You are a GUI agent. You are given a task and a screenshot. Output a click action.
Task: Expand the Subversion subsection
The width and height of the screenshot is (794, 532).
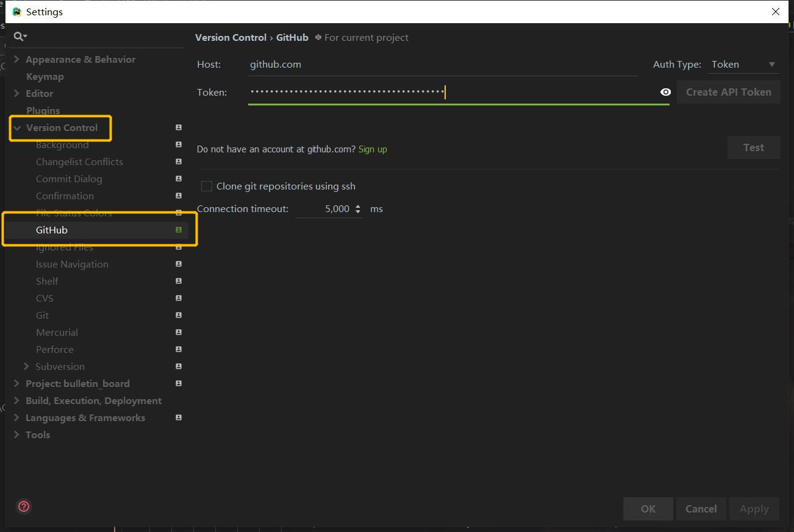[x=26, y=366]
